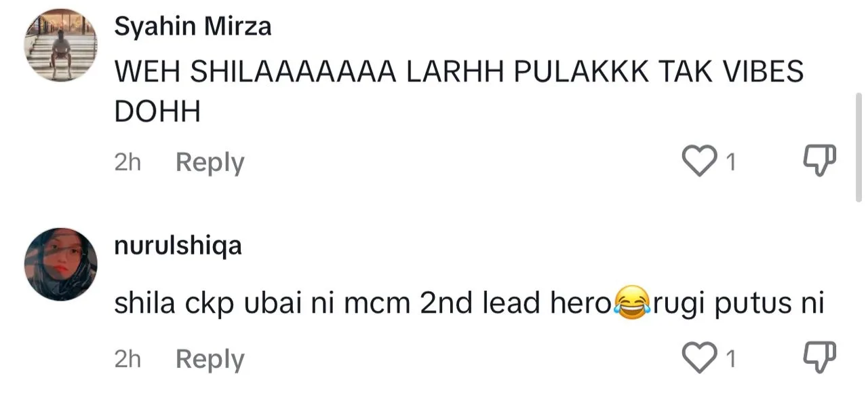Click the word DOHH in the first comment
The image size is (868, 395).
pyautogui.click(x=157, y=113)
